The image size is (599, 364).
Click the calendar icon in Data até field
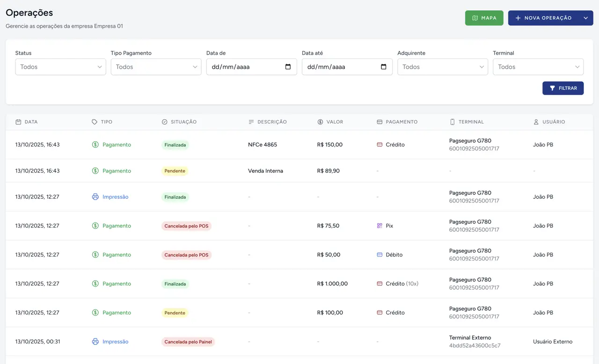[x=383, y=67]
